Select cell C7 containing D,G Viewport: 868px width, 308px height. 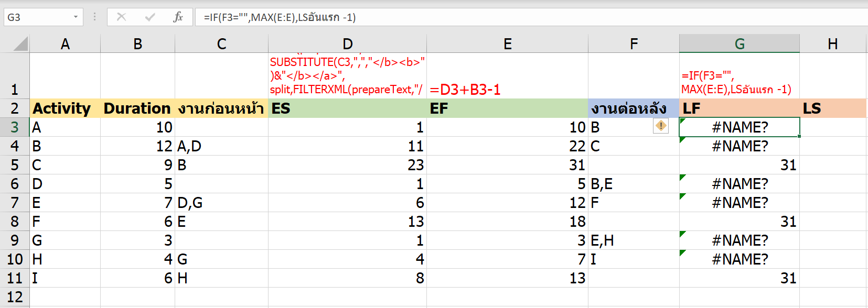tap(221, 203)
